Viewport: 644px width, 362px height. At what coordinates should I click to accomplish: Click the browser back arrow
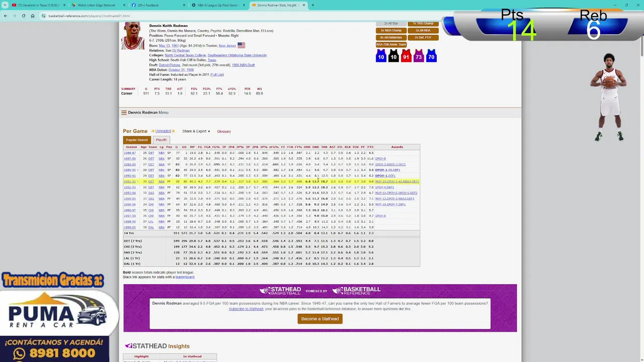click(6, 16)
